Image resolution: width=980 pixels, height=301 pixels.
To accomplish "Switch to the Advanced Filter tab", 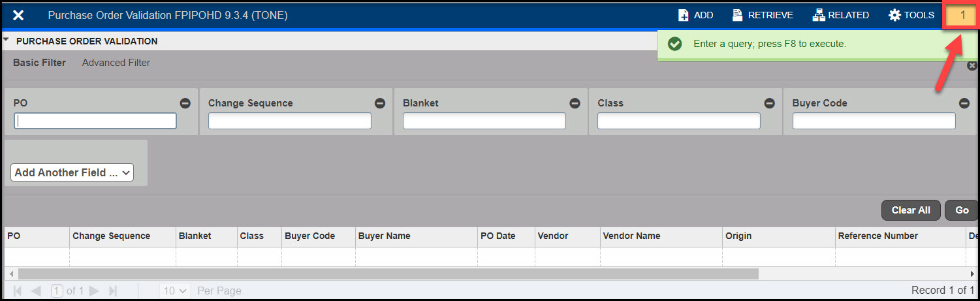I will (116, 63).
